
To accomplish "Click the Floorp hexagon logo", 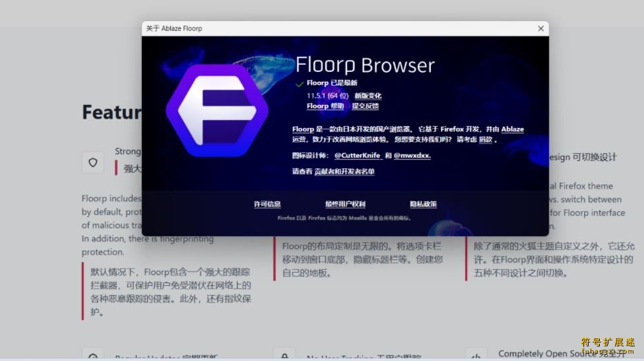I will click(x=217, y=110).
